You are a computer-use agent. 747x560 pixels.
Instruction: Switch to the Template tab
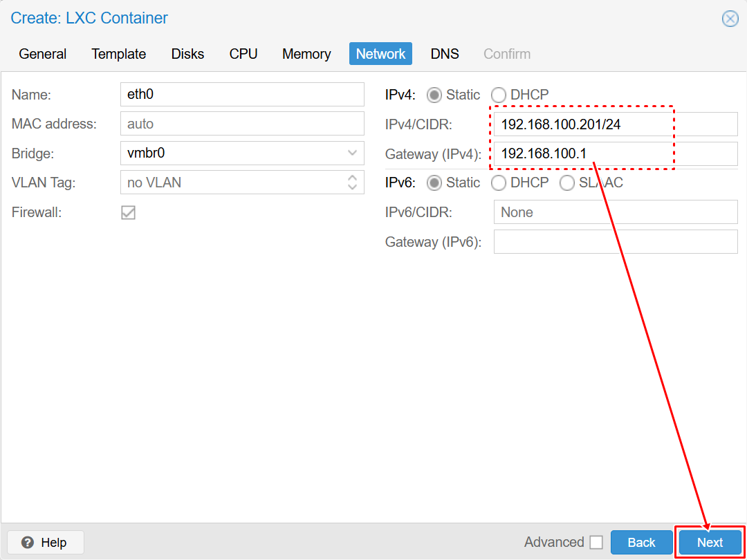point(119,54)
